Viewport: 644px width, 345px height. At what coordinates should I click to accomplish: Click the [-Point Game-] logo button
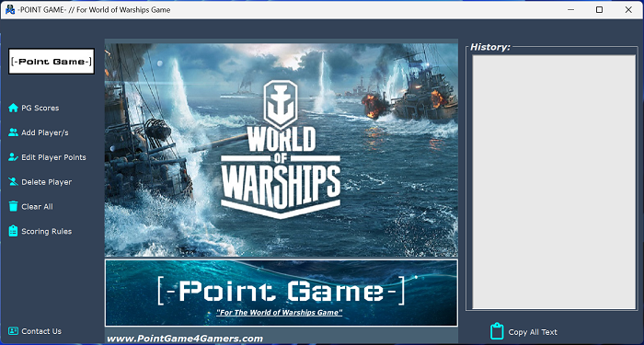click(x=52, y=62)
